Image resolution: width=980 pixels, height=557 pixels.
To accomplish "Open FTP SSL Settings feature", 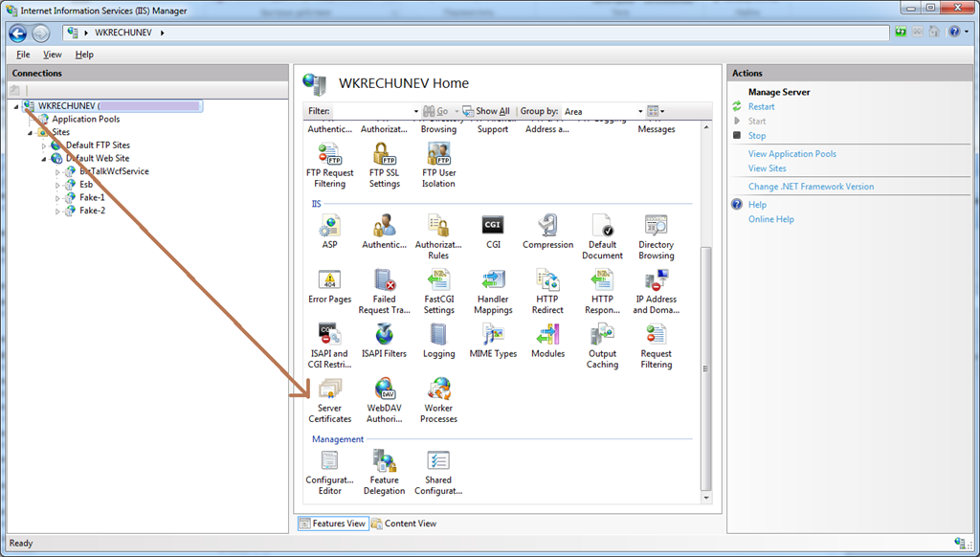I will [x=384, y=165].
